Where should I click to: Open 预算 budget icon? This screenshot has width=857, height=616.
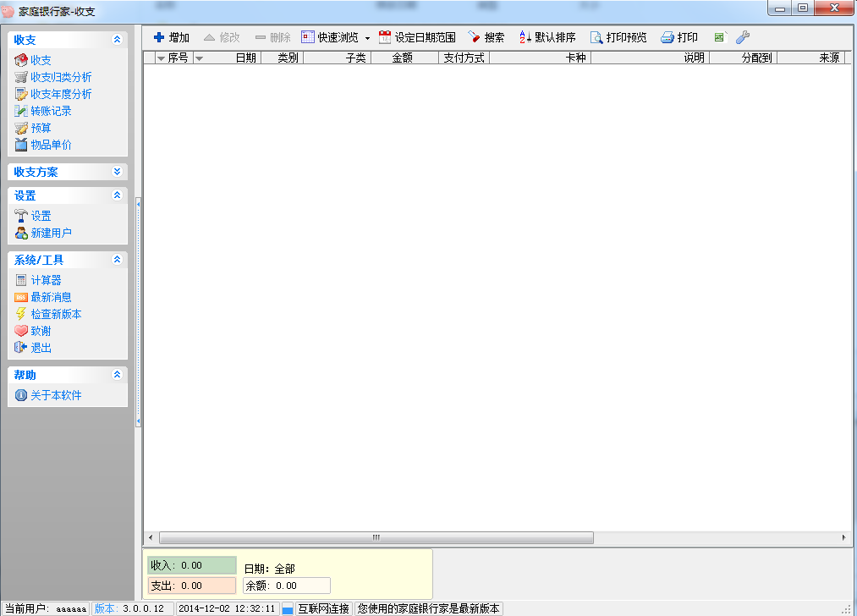[x=21, y=128]
